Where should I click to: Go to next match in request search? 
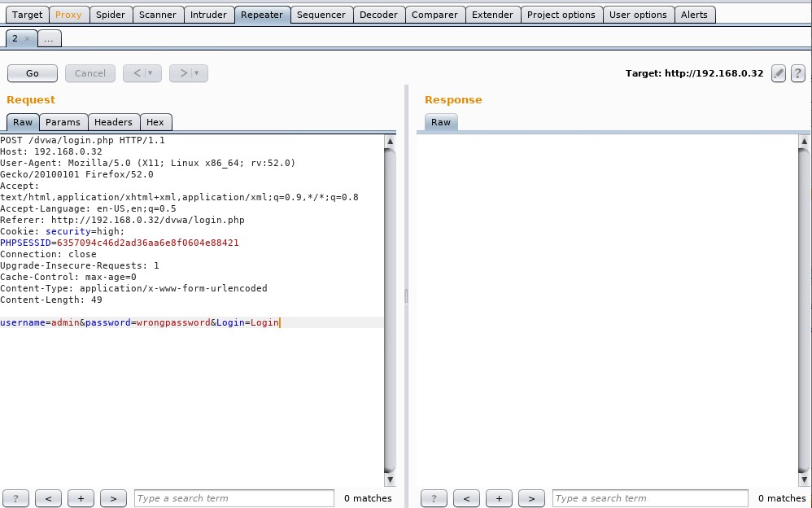tap(113, 498)
